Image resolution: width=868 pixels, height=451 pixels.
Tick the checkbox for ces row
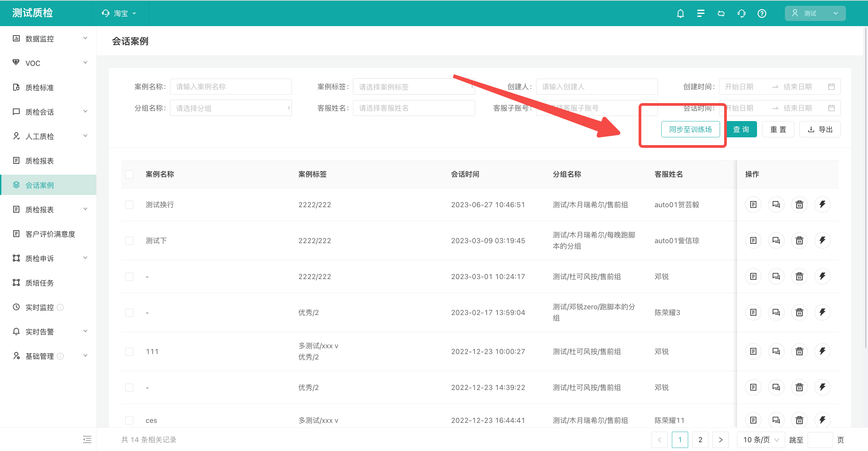click(x=129, y=420)
